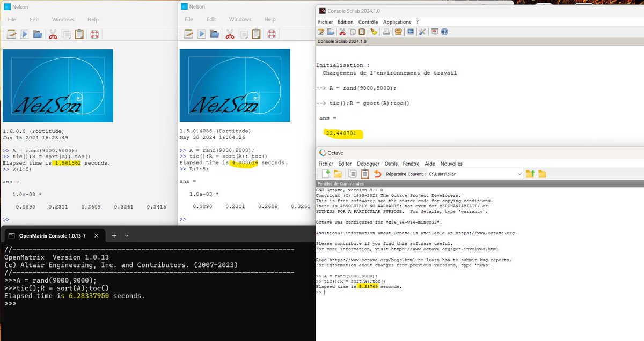This screenshot has width=644, height=341.
Task: Click blue question mark help icon in Scilab
Action: click(x=444, y=32)
